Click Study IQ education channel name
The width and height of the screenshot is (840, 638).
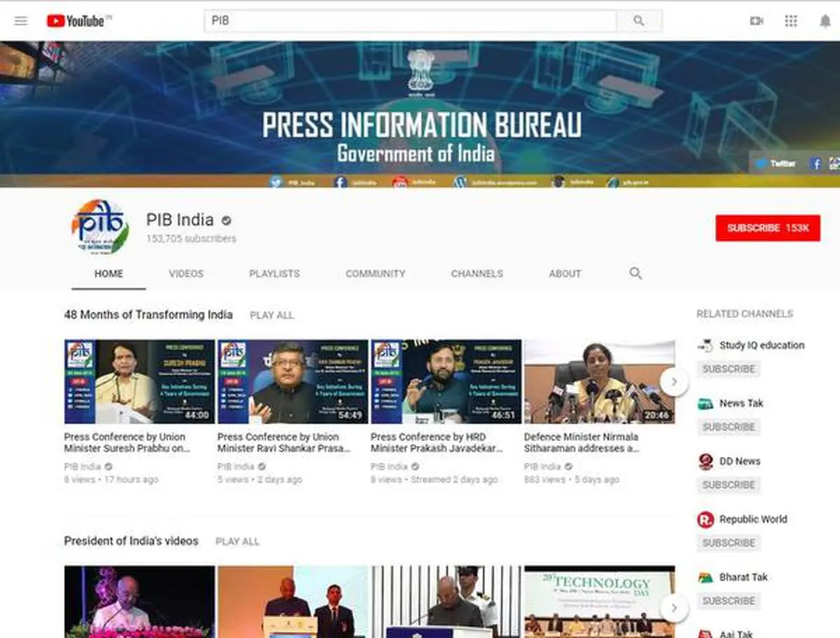pos(762,345)
